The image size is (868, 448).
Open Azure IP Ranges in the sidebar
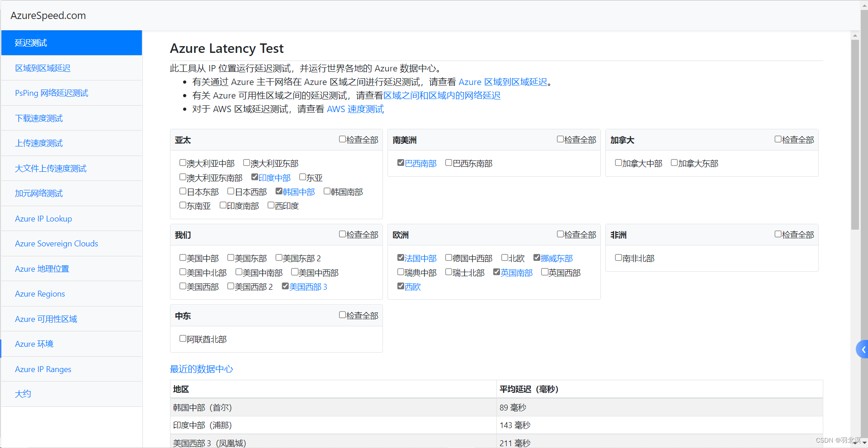pos(72,369)
